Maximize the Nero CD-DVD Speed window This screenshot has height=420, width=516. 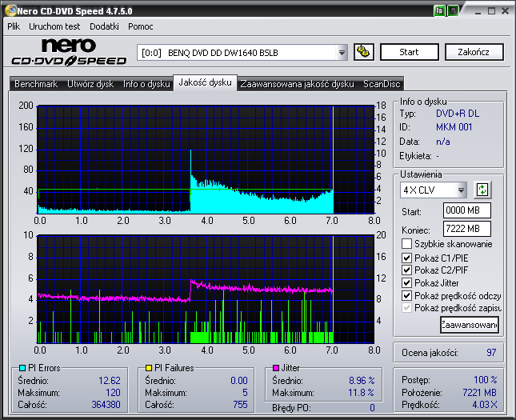pos(492,11)
